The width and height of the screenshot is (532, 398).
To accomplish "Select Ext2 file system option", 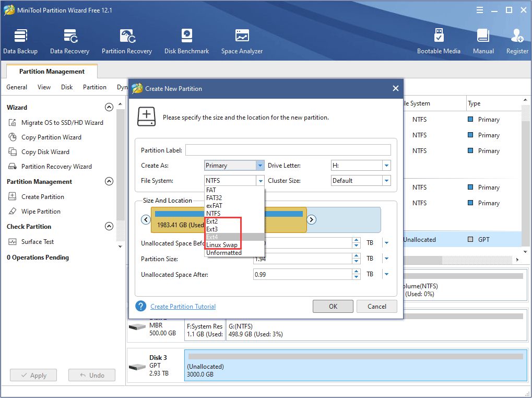I will (x=234, y=221).
